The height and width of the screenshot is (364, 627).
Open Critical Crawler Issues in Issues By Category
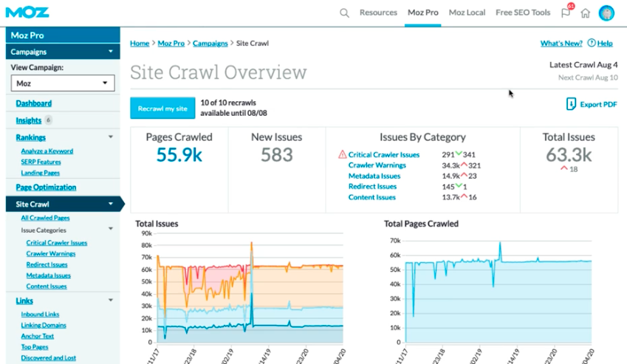(384, 154)
